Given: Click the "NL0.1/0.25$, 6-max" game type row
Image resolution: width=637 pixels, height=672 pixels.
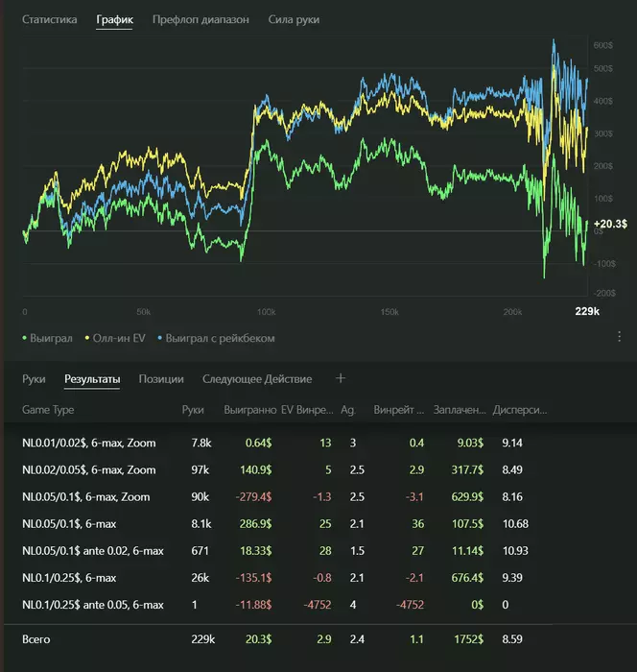Looking at the screenshot, I should tap(68, 578).
